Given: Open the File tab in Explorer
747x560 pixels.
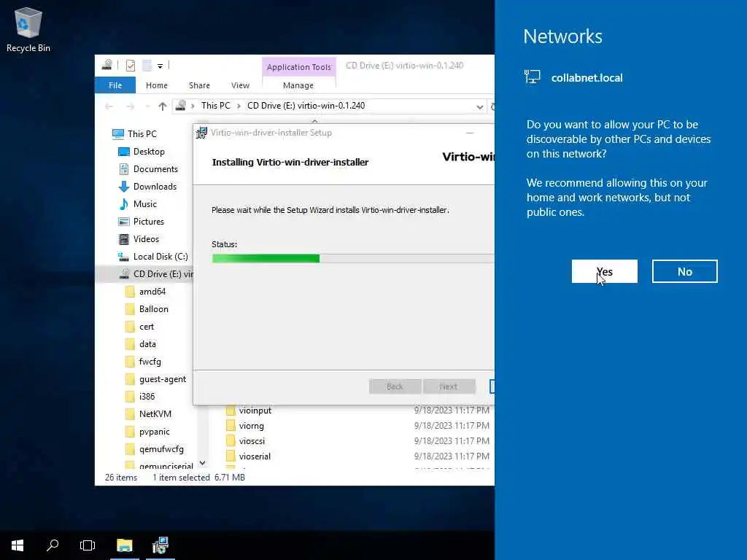Looking at the screenshot, I should [115, 85].
